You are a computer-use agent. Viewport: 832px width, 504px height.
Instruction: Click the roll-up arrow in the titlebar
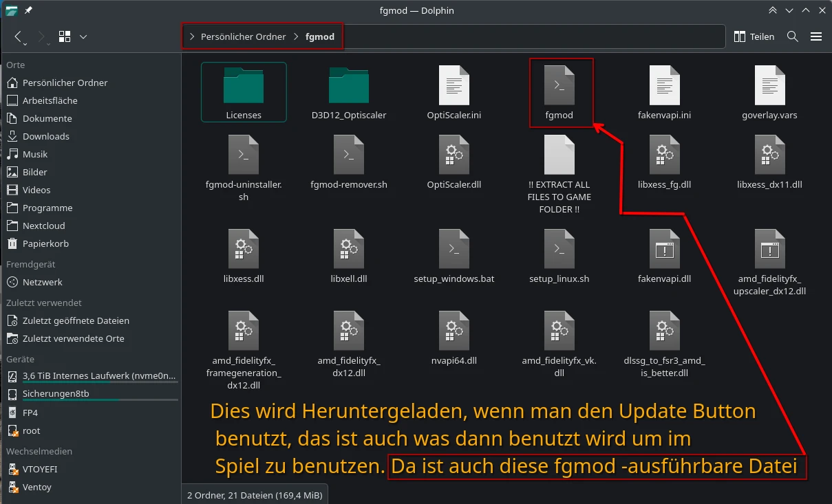(x=773, y=10)
